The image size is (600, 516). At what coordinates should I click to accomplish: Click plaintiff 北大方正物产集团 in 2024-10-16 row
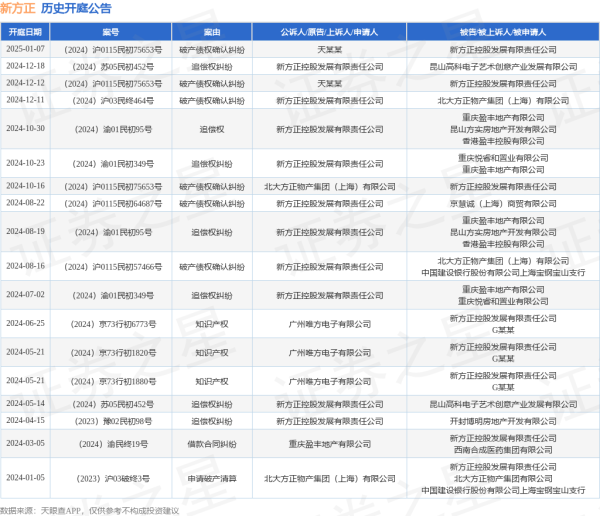coord(329,187)
